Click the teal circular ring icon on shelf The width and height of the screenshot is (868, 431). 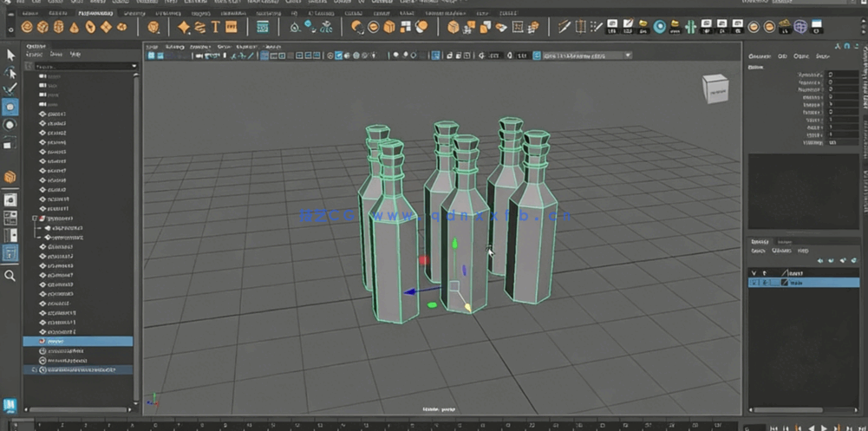click(x=660, y=27)
